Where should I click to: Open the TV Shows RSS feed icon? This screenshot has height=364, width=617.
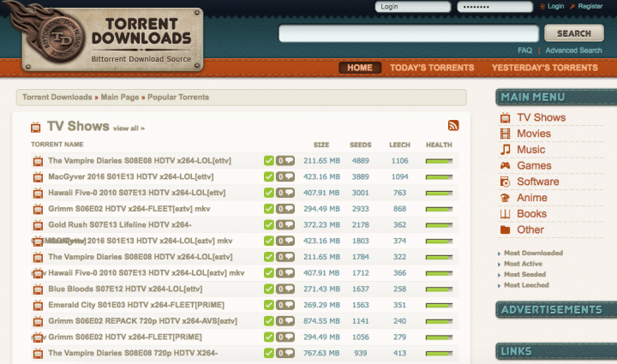pos(453,125)
